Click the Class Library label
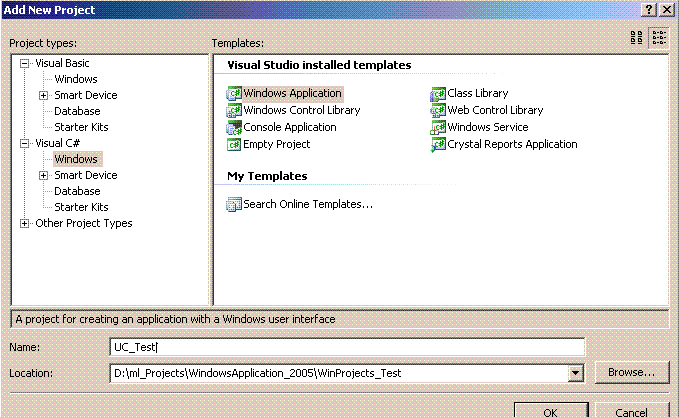 click(478, 94)
